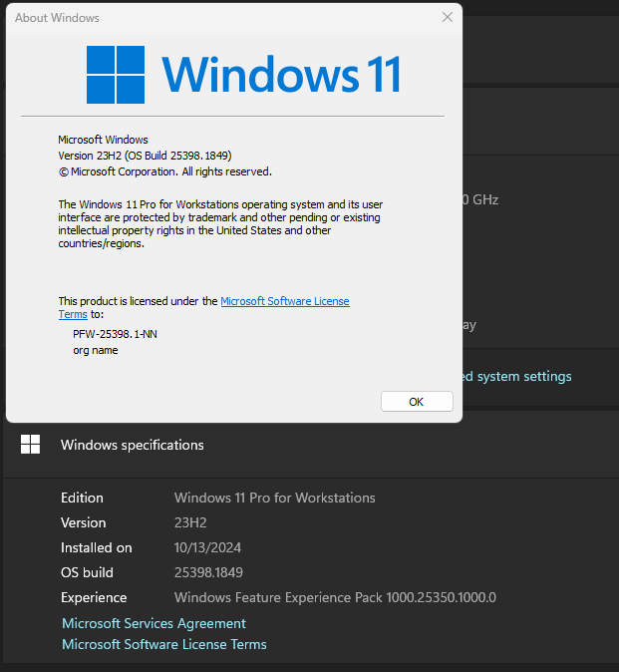Screen dimensions: 619x672
Task: Click the Edition value Windows 11 Pro for Workstations
Action: (x=274, y=498)
